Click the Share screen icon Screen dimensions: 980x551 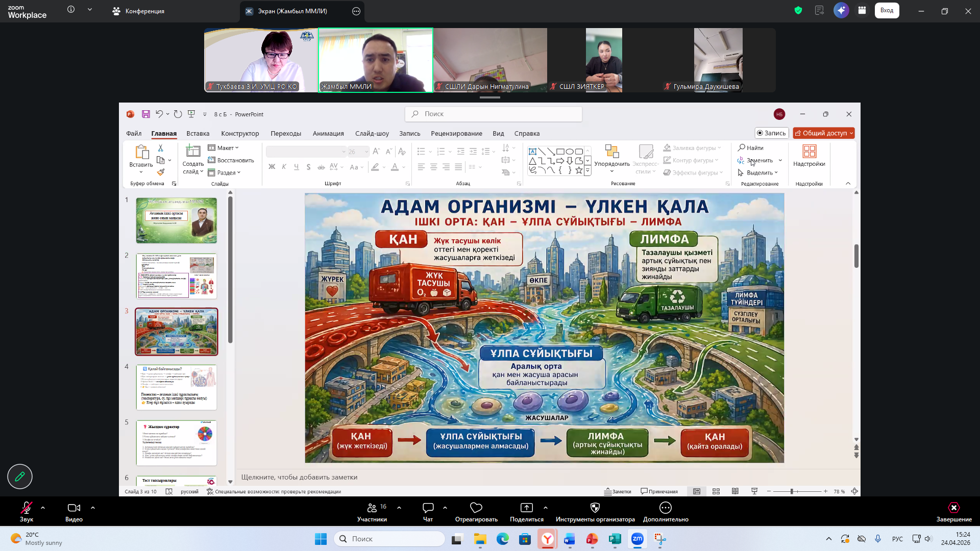(526, 508)
